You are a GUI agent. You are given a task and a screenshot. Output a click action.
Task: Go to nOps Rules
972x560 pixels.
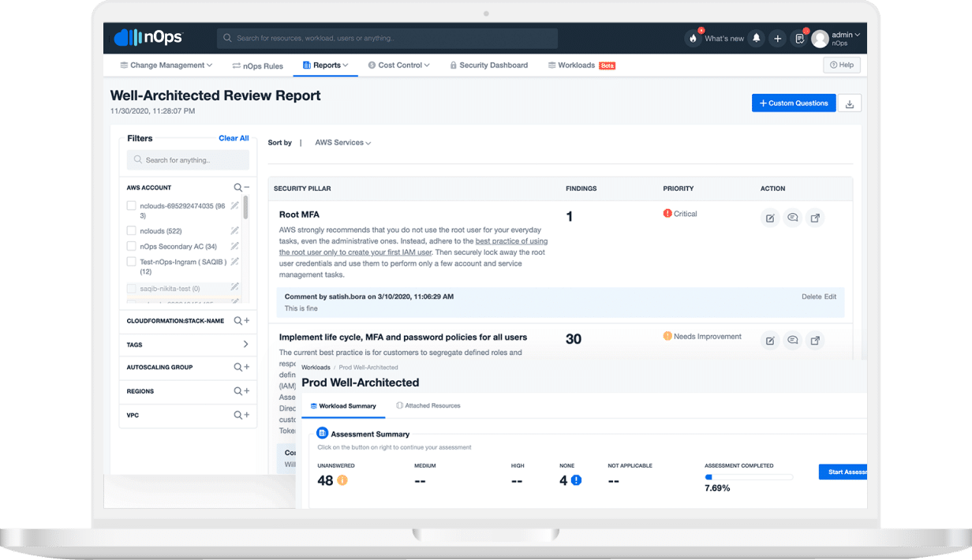[x=257, y=66]
